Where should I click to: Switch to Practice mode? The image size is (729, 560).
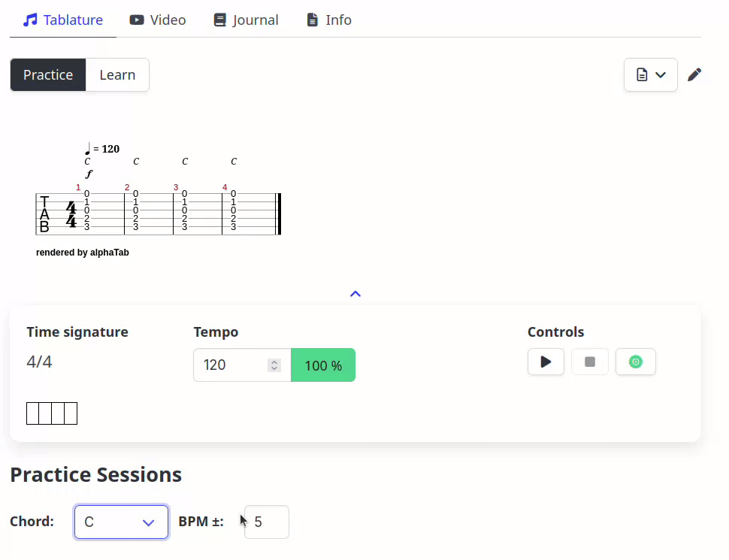(47, 74)
